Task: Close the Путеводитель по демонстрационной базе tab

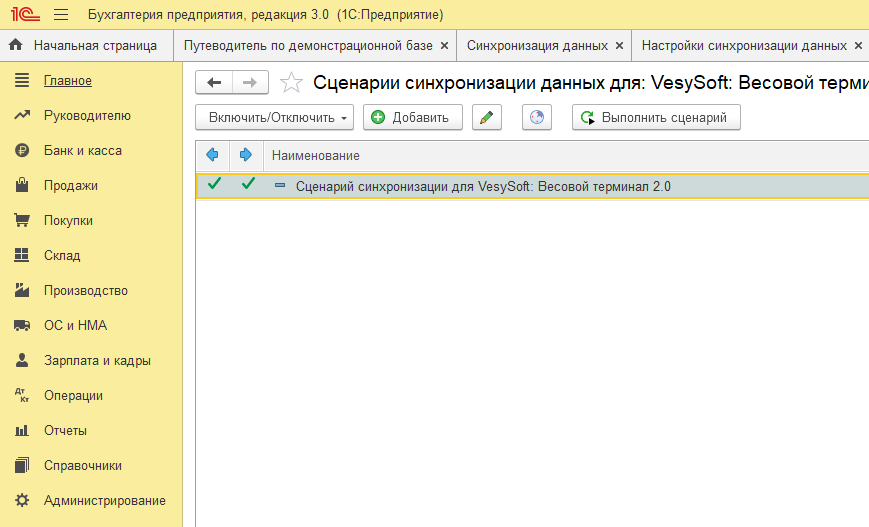Action: [x=444, y=46]
